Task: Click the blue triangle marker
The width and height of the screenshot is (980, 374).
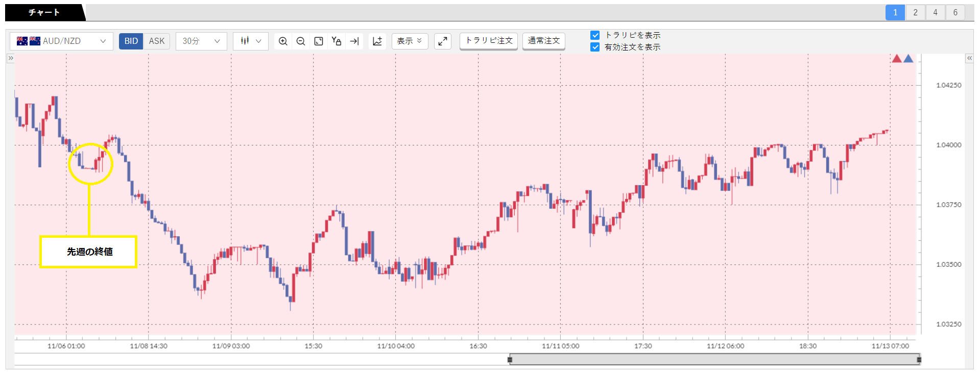Action: (909, 59)
